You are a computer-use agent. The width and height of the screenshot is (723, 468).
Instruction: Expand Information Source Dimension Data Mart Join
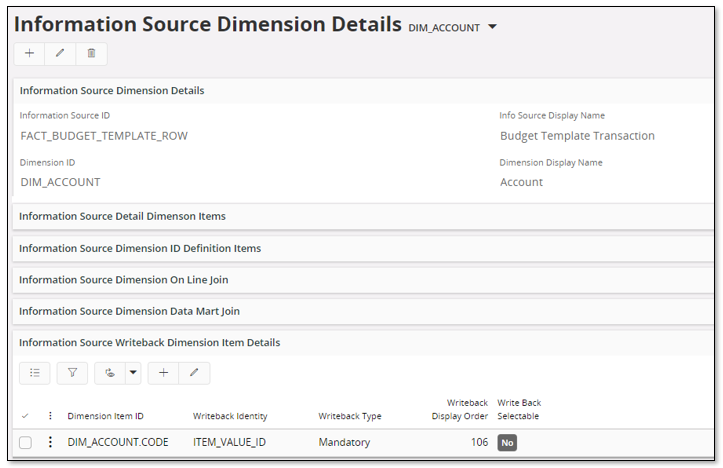tap(129, 311)
